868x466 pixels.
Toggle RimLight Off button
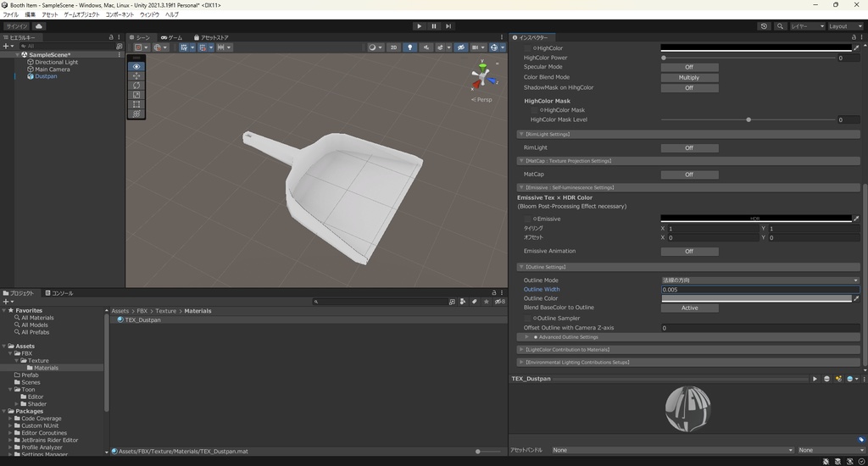(x=689, y=147)
